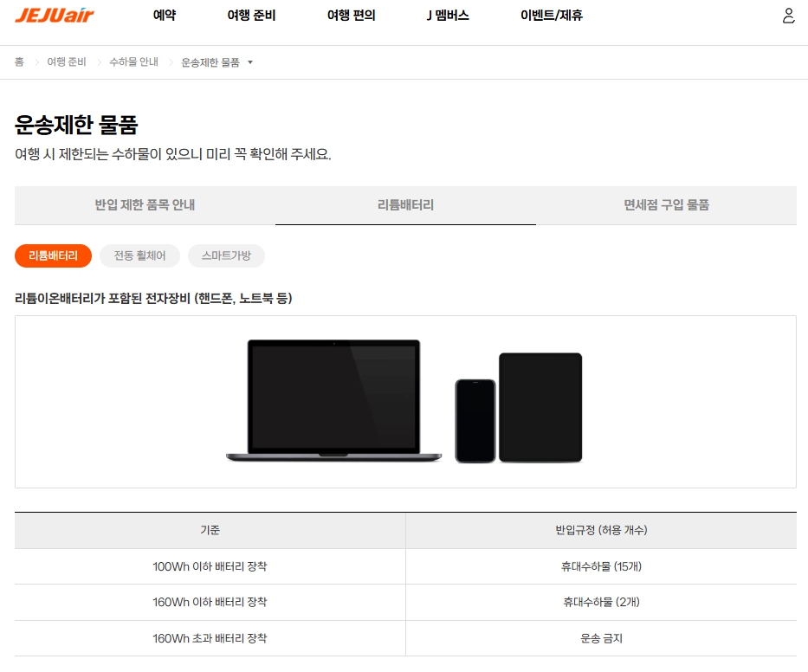This screenshot has width=808, height=672.
Task: Click the 기준 column header
Action: (210, 530)
